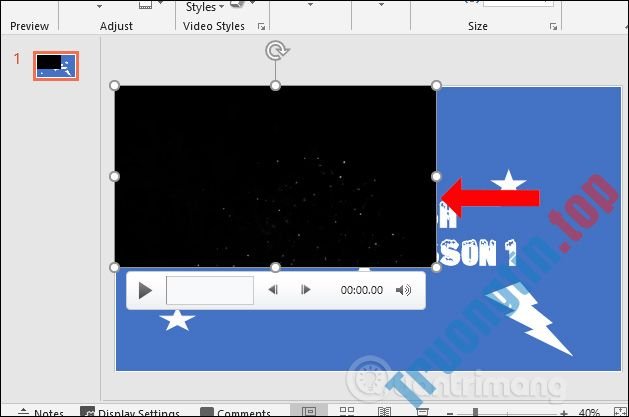Select the black video object

point(275,176)
